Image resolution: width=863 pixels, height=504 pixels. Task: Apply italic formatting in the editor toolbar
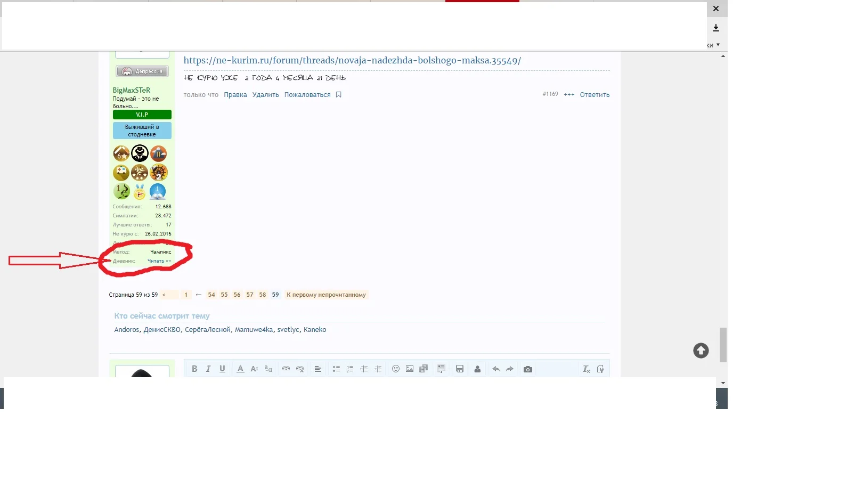click(x=208, y=368)
